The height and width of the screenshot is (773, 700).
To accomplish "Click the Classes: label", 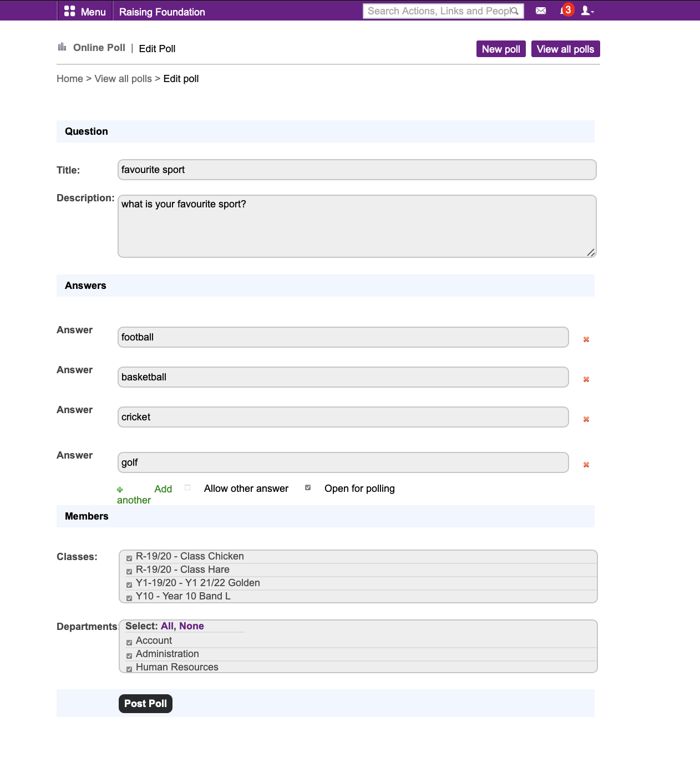I will click(77, 557).
